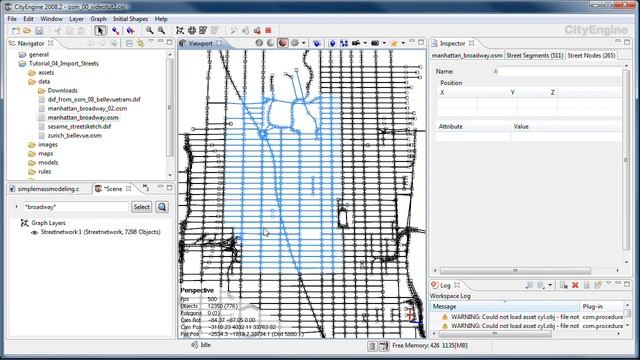Click the Viewport bookmark star icon
Image resolution: width=640 pixels, height=360 pixels.
pos(394,43)
